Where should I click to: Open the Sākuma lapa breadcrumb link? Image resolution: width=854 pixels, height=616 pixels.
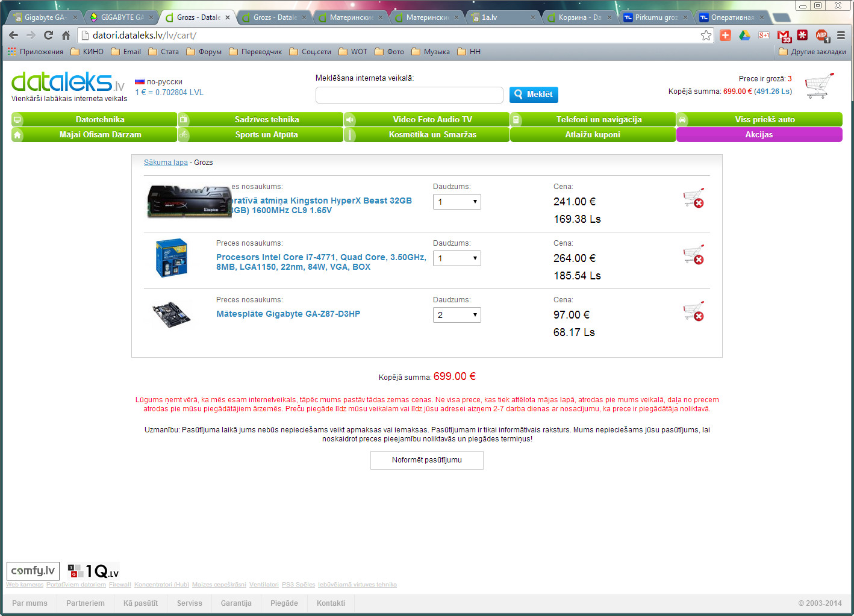(166, 163)
